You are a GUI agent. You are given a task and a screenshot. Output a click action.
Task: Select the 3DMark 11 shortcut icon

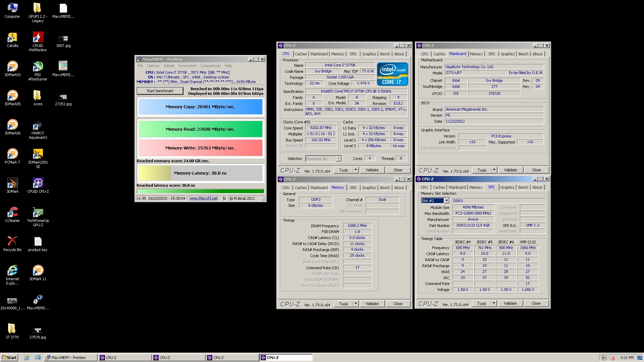coord(38,273)
